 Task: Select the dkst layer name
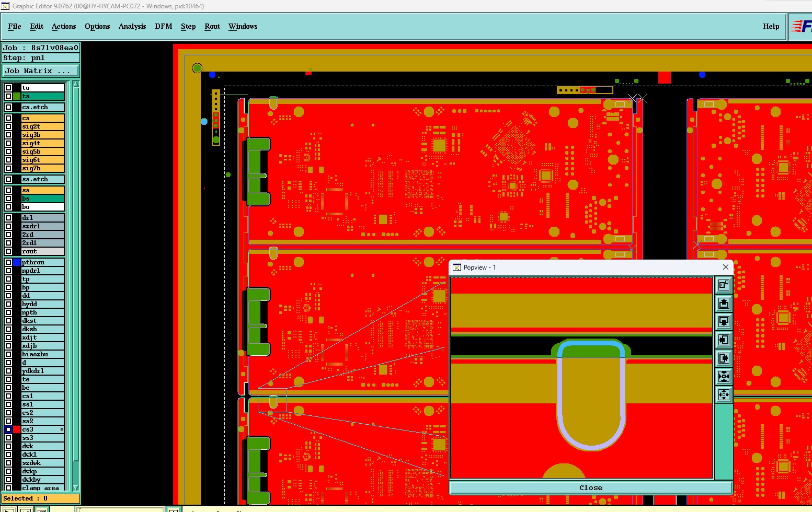click(x=43, y=321)
